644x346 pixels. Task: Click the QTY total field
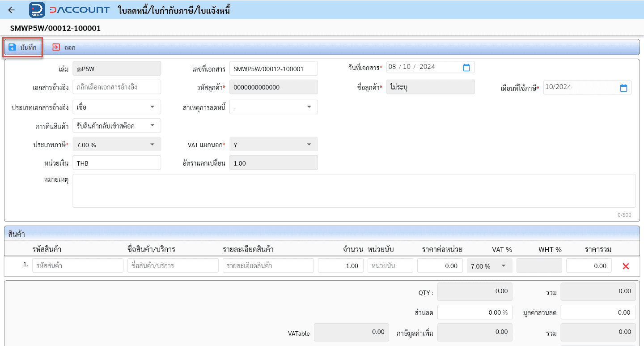click(475, 291)
